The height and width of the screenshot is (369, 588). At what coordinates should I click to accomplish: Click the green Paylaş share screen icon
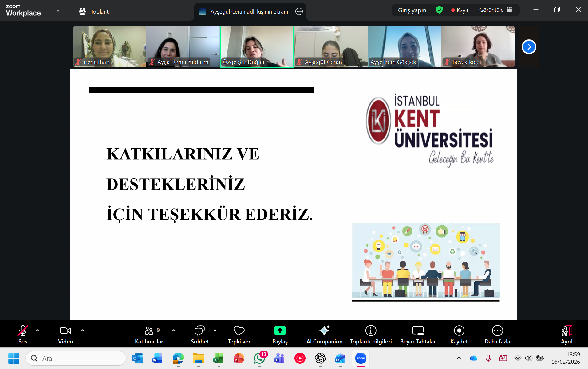click(280, 331)
